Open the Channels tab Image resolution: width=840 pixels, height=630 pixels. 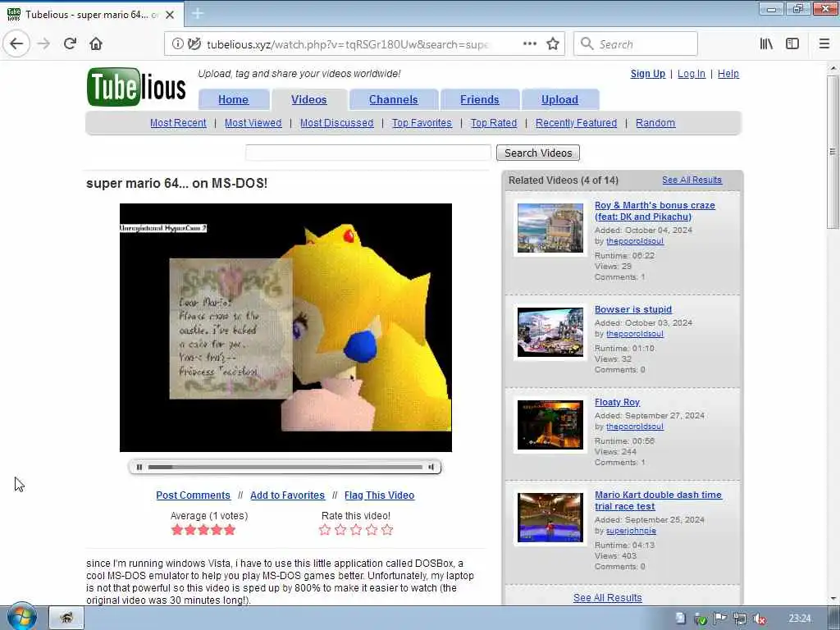(393, 99)
